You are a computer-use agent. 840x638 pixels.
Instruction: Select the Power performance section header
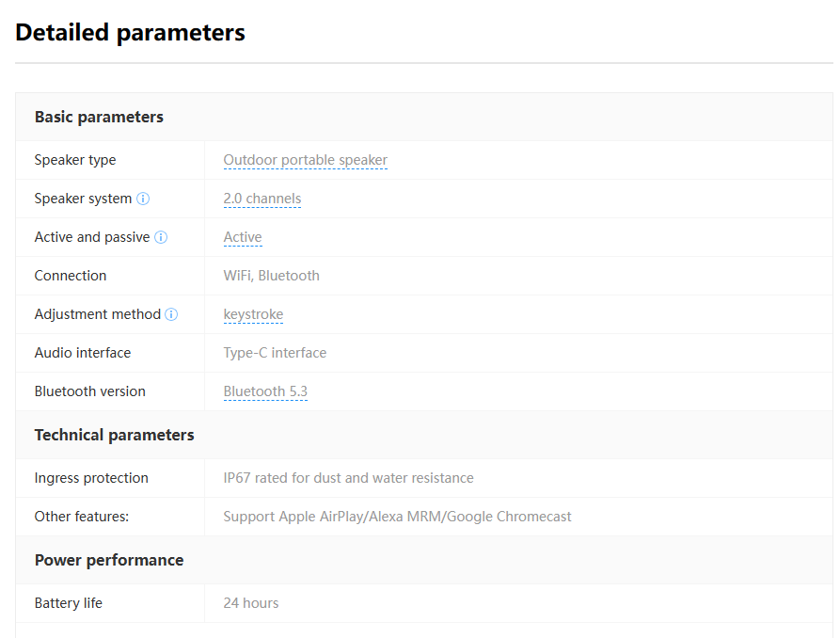pos(109,560)
